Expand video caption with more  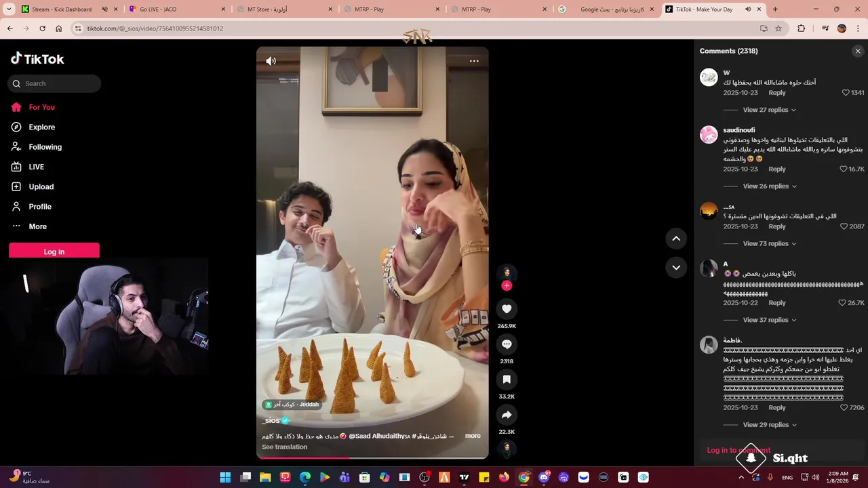473,436
